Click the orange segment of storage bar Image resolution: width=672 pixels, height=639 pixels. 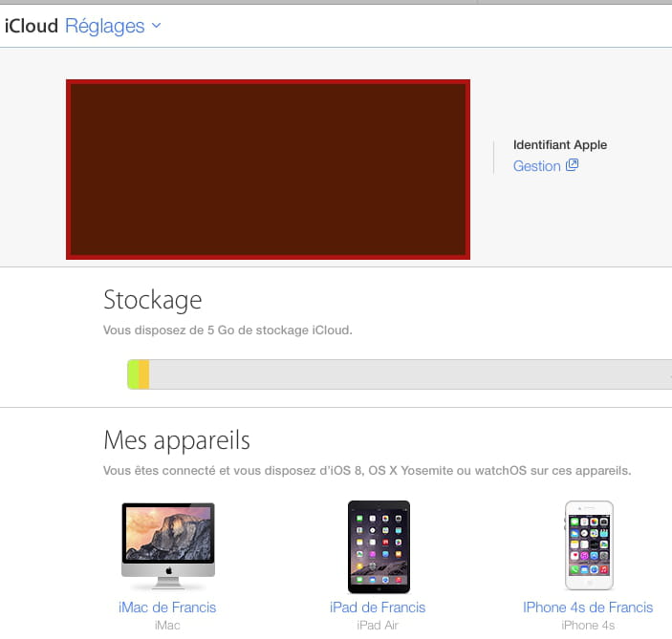[144, 374]
